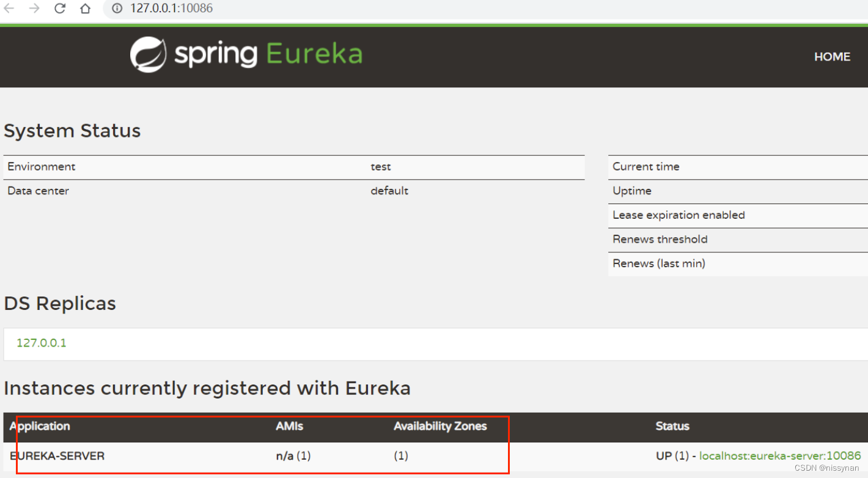Select the Data center label
This screenshot has height=478, width=868.
[x=38, y=191]
